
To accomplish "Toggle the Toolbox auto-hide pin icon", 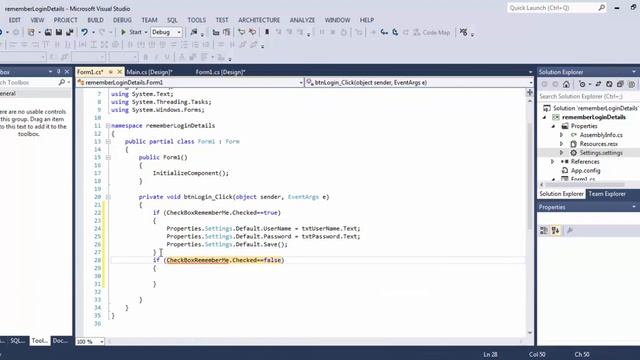I will [59, 72].
